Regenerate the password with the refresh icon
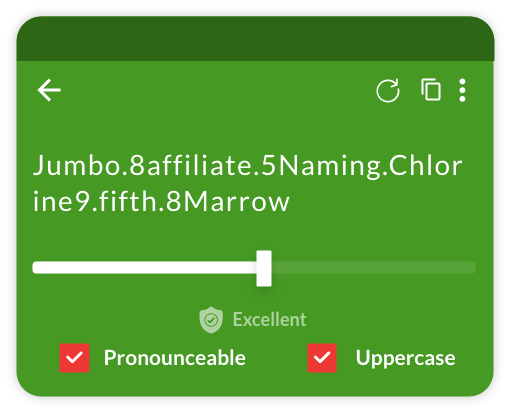This screenshot has height=413, width=510. [x=388, y=90]
